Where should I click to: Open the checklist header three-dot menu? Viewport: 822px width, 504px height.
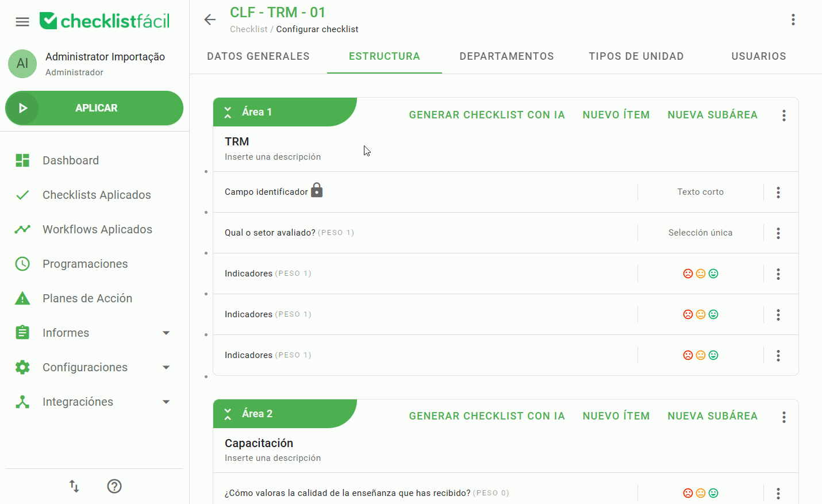(793, 20)
